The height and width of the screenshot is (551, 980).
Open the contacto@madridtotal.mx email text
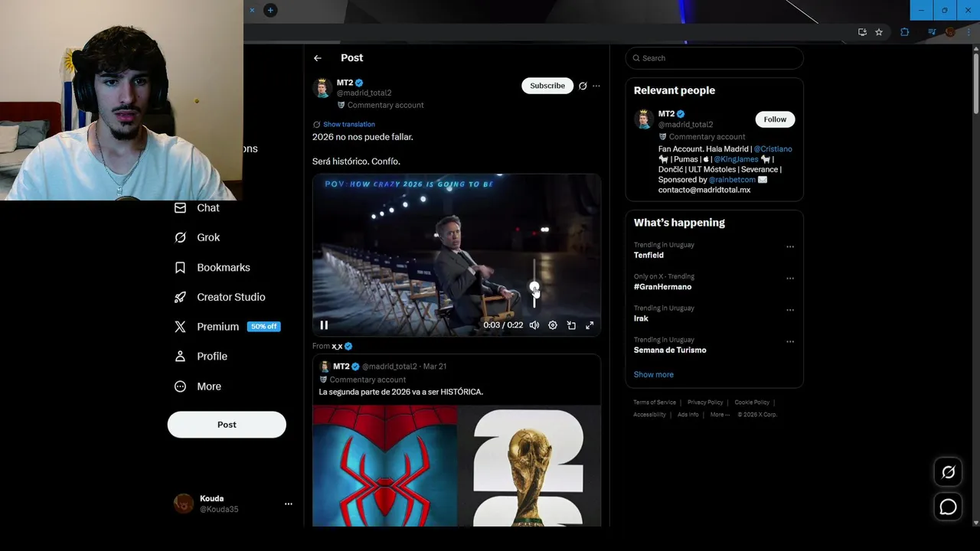pyautogui.click(x=704, y=190)
